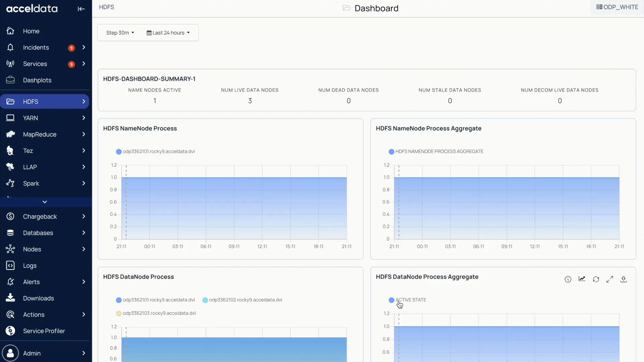The image size is (644, 362).
Task: Click the down chevron to show more services
Action: click(x=45, y=202)
